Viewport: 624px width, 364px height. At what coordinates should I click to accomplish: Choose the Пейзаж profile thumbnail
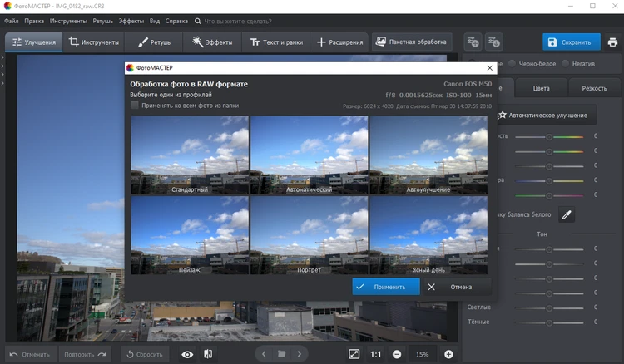(190, 235)
